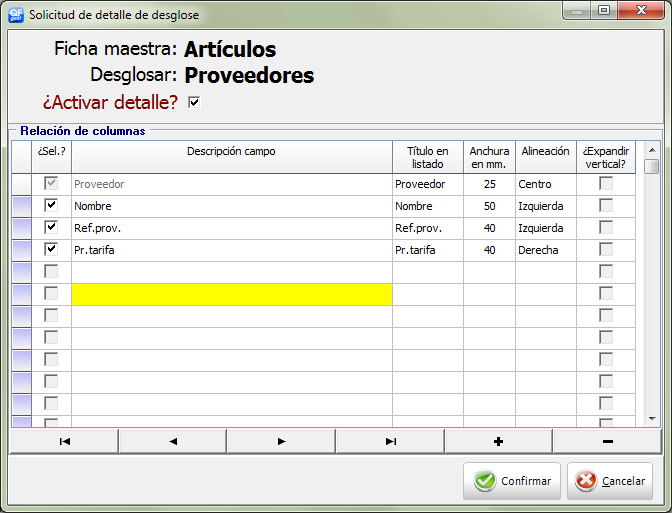672x513 pixels.
Task: Click Pr.tarifa in Descripción campo column
Action: pos(232,250)
